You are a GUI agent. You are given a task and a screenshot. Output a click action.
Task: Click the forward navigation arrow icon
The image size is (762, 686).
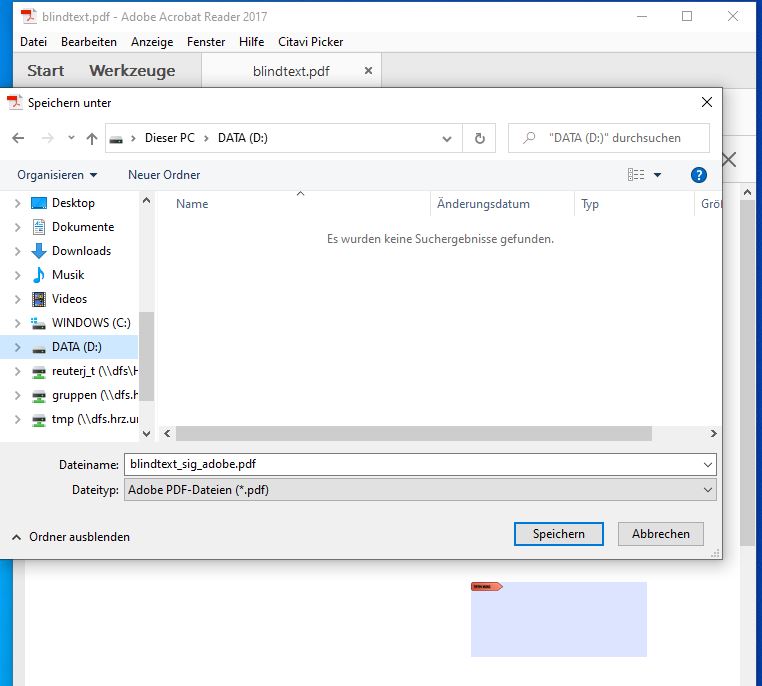pyautogui.click(x=47, y=138)
